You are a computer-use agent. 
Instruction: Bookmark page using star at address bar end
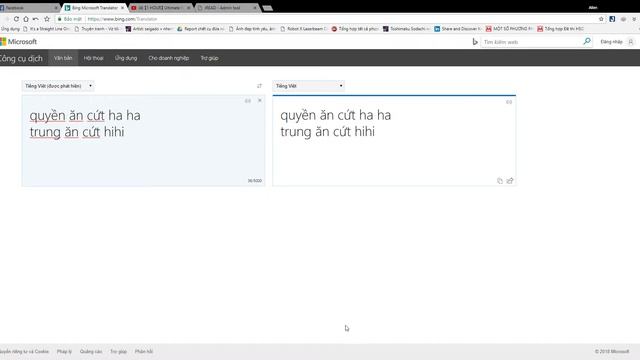601,19
